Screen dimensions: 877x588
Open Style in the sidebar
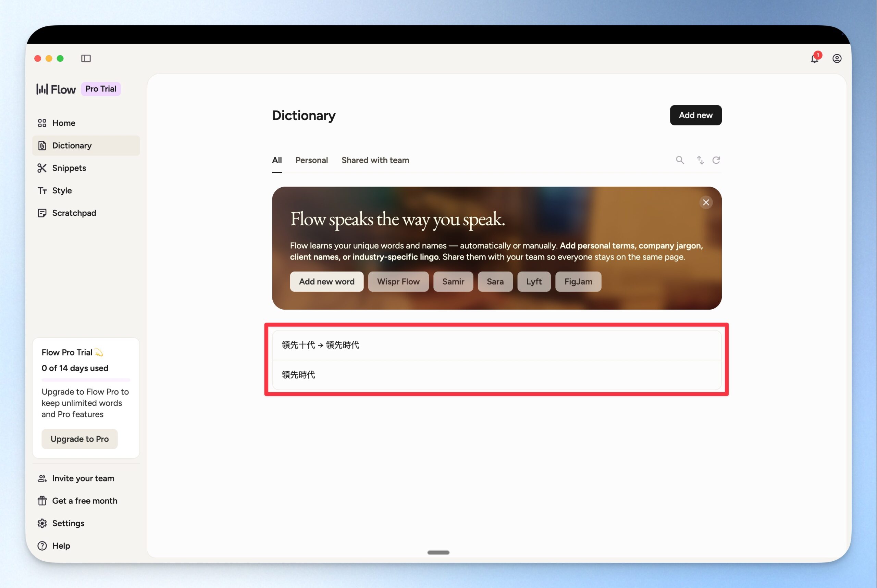[x=86, y=190]
